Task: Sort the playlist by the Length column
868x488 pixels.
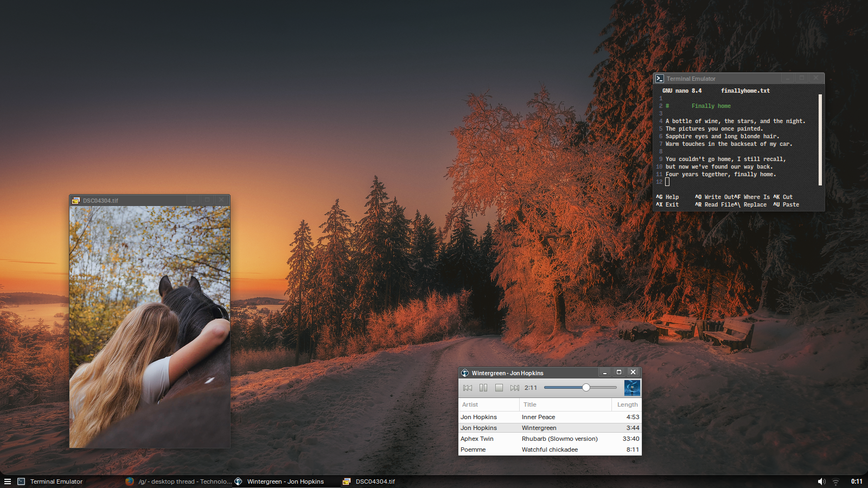Action: pos(627,404)
